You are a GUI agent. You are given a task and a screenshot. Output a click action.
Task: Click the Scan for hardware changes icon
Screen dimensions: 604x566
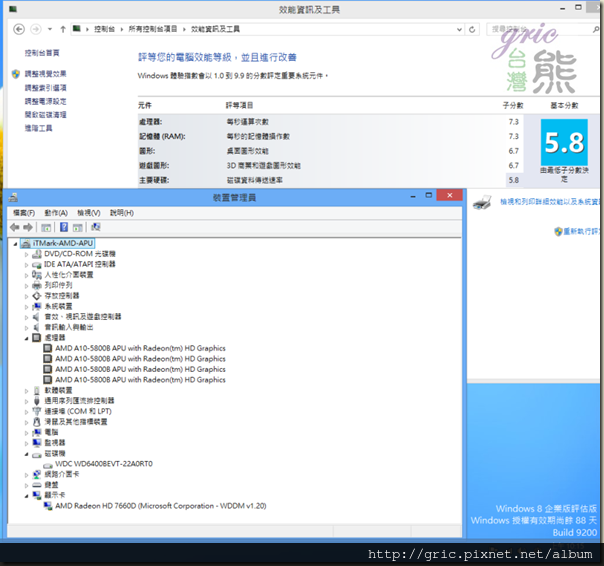(96, 227)
